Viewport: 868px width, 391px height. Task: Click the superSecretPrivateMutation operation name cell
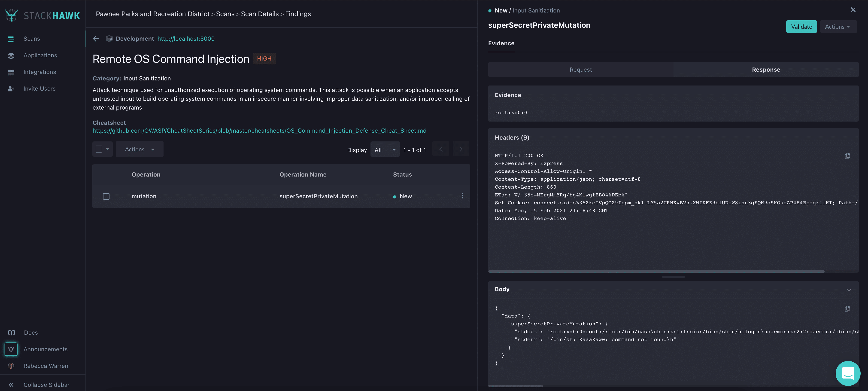pos(319,196)
